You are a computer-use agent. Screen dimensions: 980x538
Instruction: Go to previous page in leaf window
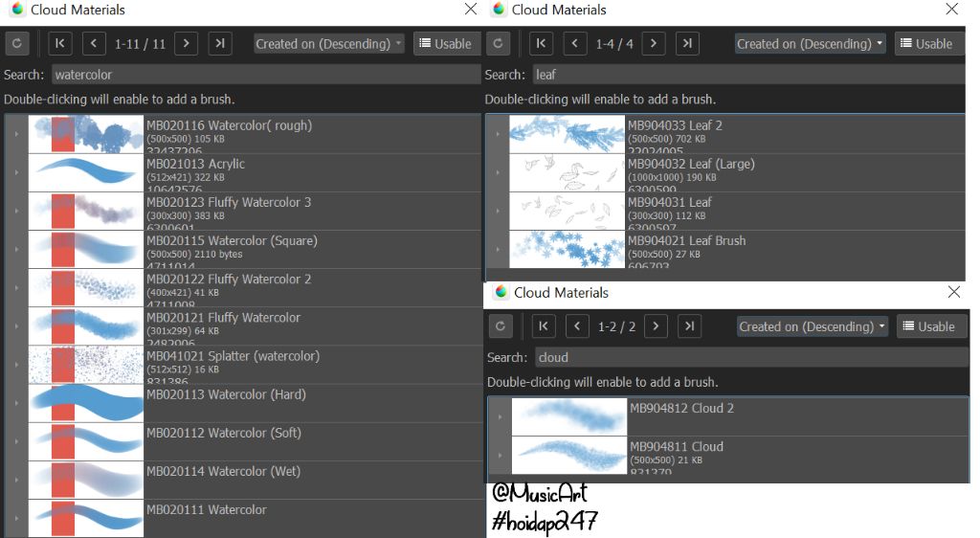575,44
